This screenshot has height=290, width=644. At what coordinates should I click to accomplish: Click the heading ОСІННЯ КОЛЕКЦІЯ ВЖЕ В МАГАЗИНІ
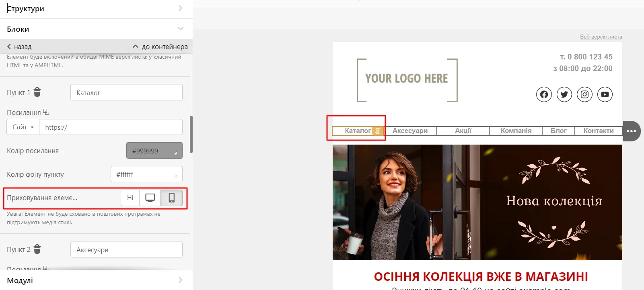tap(481, 276)
